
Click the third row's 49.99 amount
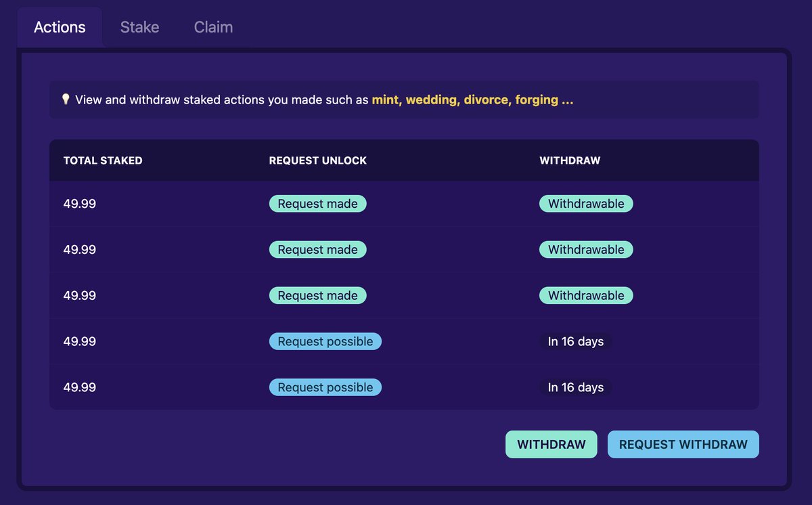click(80, 296)
